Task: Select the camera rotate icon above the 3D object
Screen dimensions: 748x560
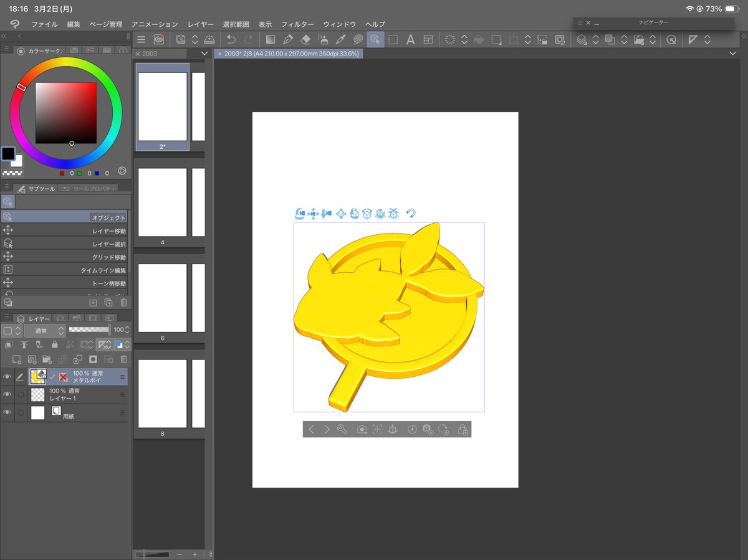Action: (x=300, y=214)
